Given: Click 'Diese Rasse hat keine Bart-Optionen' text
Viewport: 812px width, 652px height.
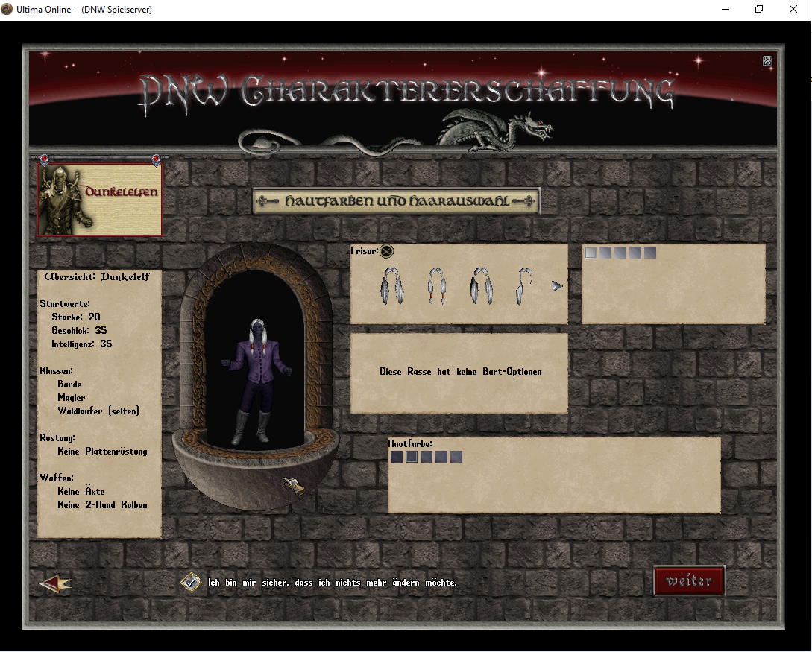Looking at the screenshot, I should 460,372.
